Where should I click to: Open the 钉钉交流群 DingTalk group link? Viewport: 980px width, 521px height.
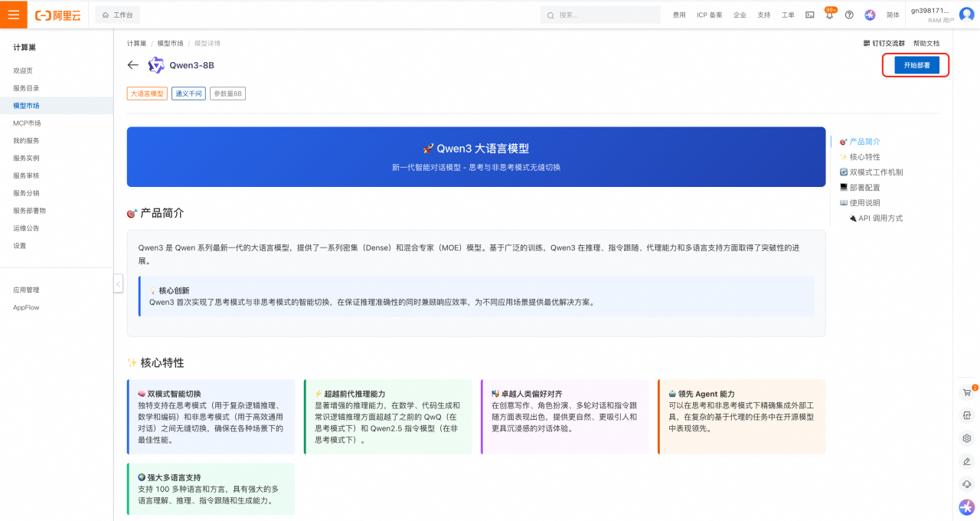pos(884,44)
